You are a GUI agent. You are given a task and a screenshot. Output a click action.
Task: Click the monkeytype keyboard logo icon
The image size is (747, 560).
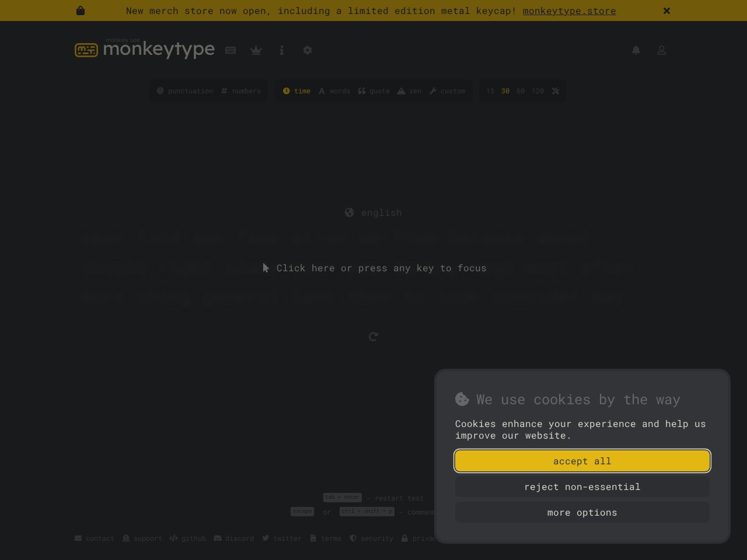point(86,50)
